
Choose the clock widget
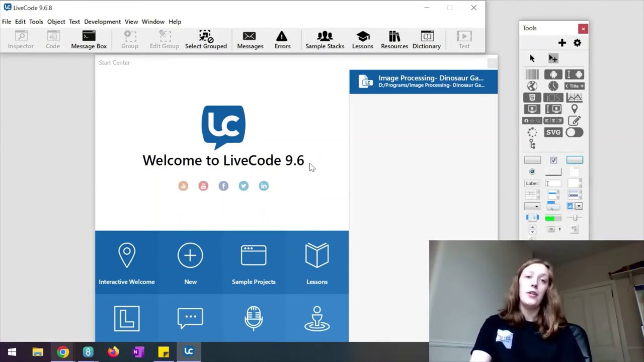coord(553,86)
